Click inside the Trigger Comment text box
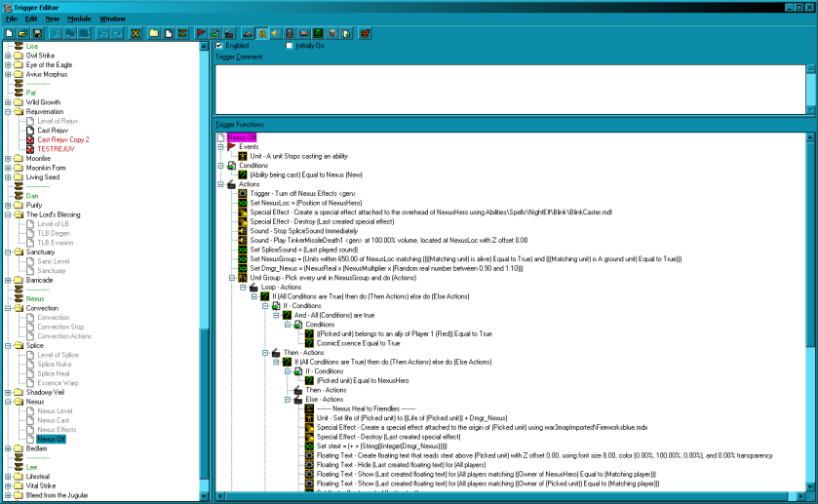 click(511, 90)
